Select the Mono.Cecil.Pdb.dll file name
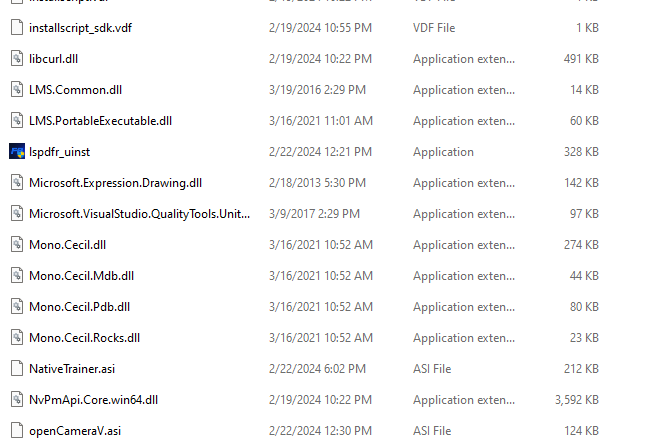The width and height of the screenshot is (647, 448). [x=79, y=307]
